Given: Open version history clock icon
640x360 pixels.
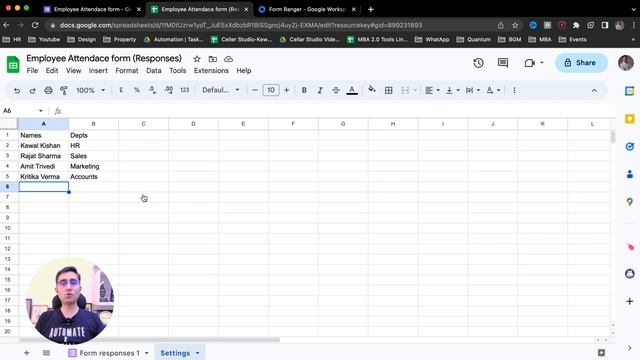Looking at the screenshot, I should [478, 63].
